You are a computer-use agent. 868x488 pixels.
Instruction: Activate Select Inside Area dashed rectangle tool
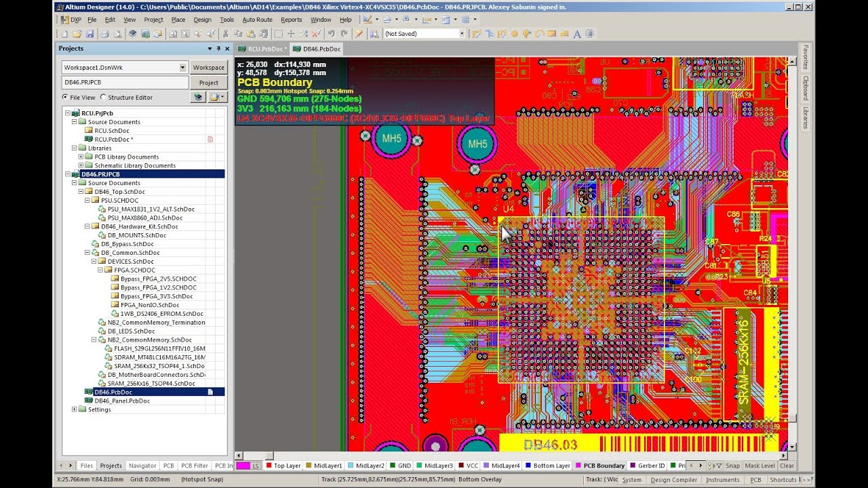[x=278, y=34]
